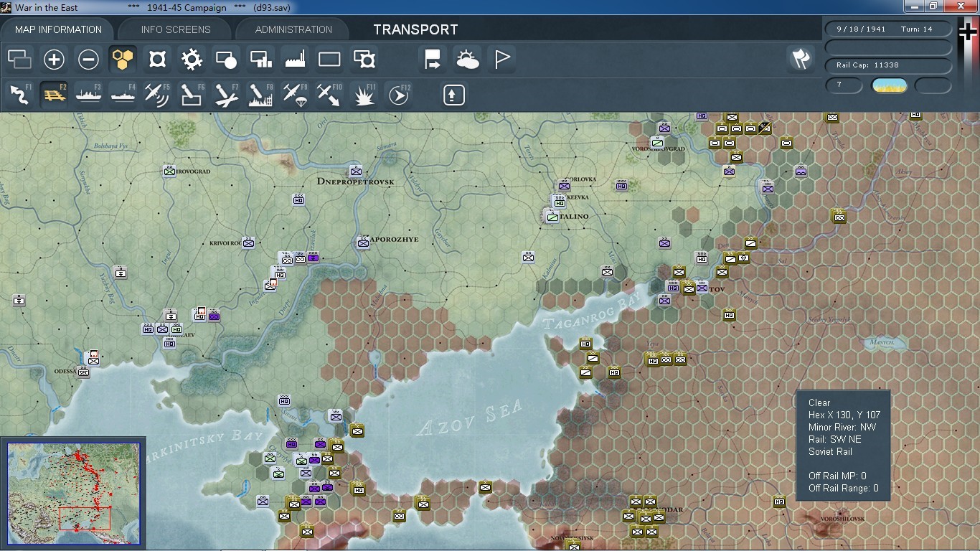Click the Rail Cap: 11338 readout
Image resolution: width=980 pixels, height=551 pixels.
point(889,65)
